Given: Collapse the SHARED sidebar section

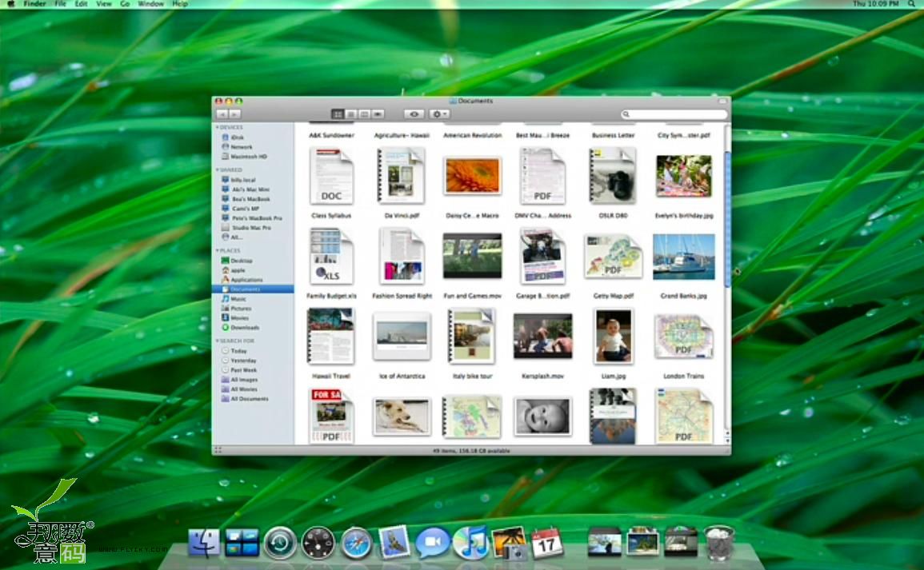Looking at the screenshot, I should tap(218, 169).
